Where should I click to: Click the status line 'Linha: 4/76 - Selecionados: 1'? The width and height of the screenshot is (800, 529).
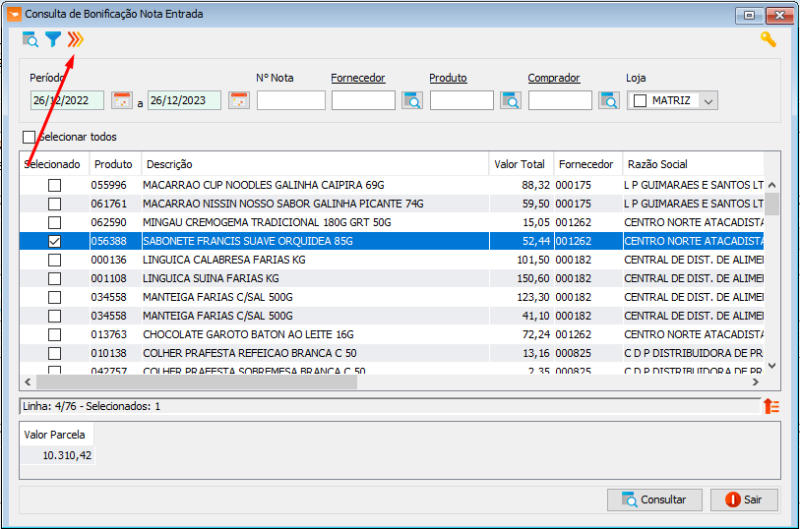tap(91, 406)
